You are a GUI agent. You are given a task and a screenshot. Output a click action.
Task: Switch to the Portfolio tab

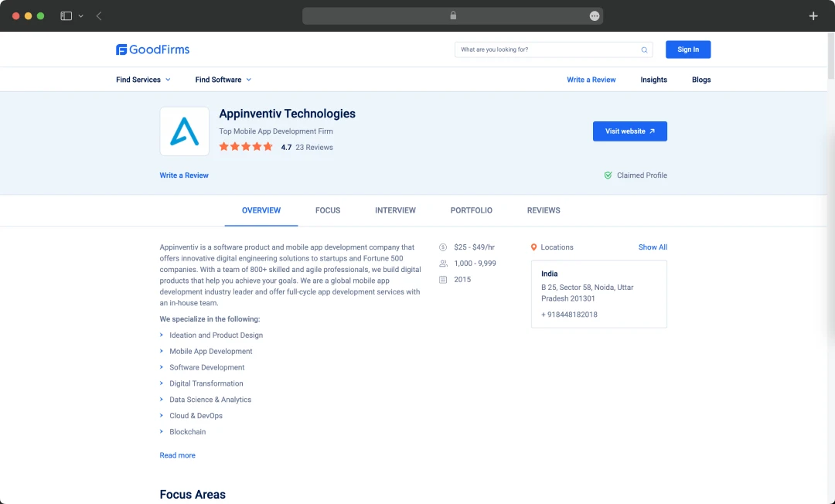pos(472,211)
